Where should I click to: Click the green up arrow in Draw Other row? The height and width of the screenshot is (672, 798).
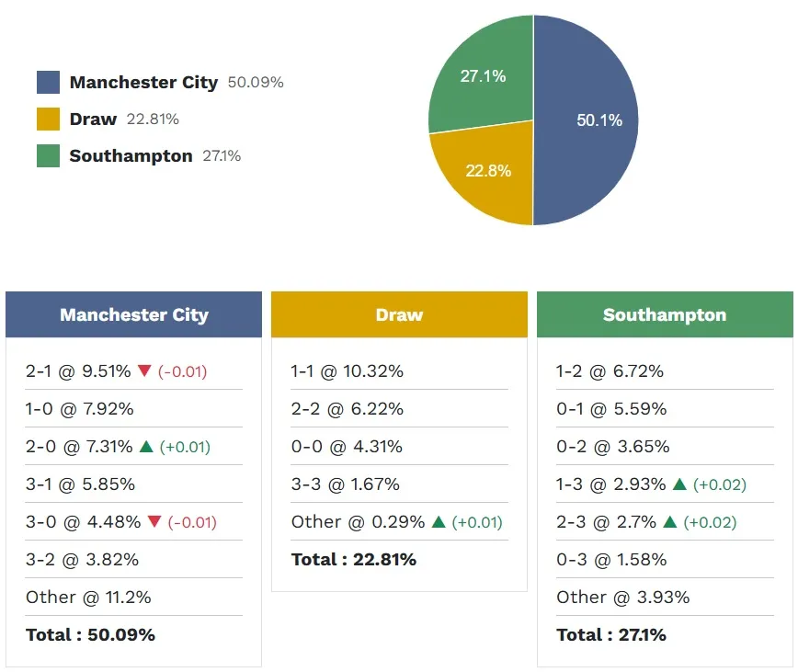coord(439,522)
